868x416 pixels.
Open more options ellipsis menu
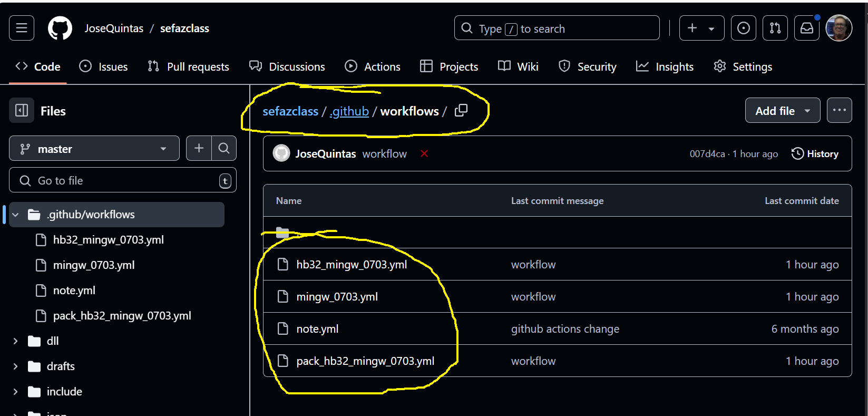point(840,110)
